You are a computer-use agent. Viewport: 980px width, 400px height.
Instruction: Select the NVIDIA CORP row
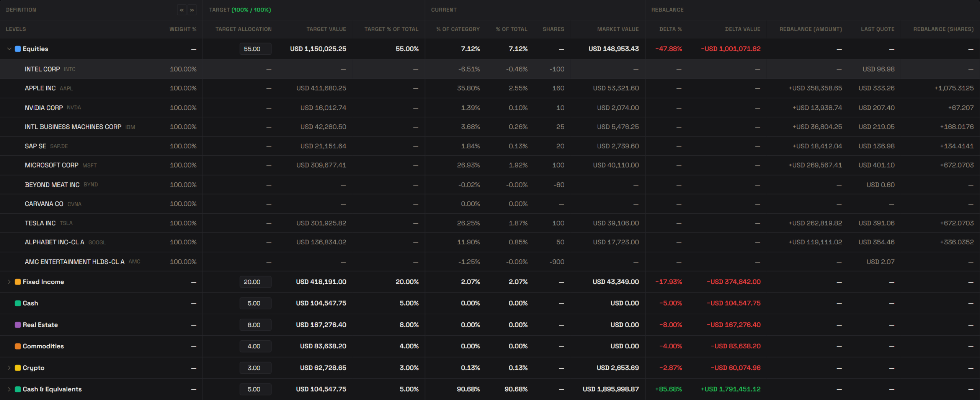tap(490, 108)
